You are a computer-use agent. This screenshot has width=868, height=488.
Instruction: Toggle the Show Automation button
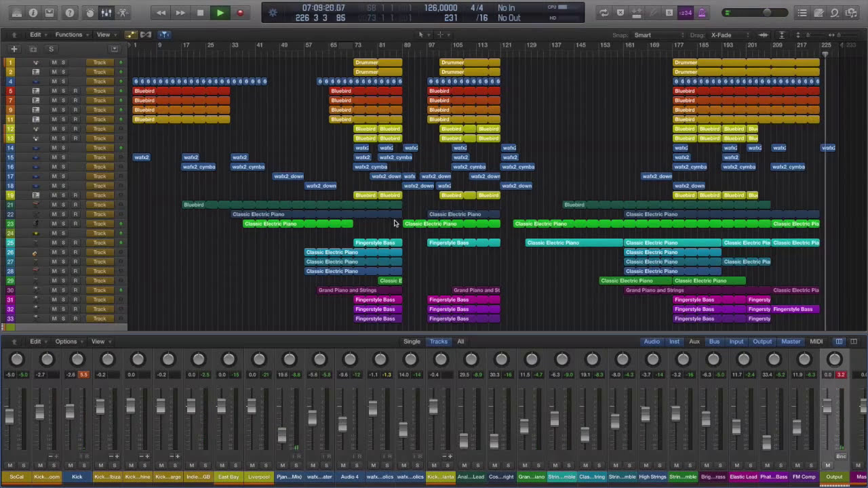coord(130,35)
